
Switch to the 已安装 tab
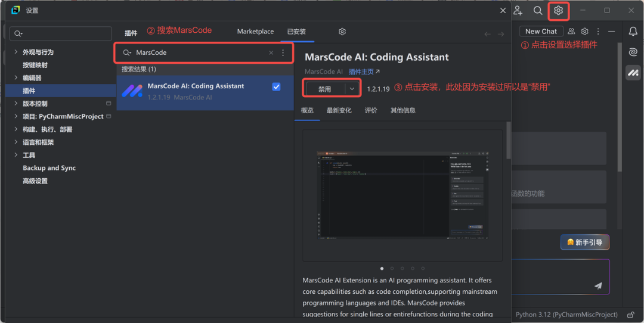296,32
